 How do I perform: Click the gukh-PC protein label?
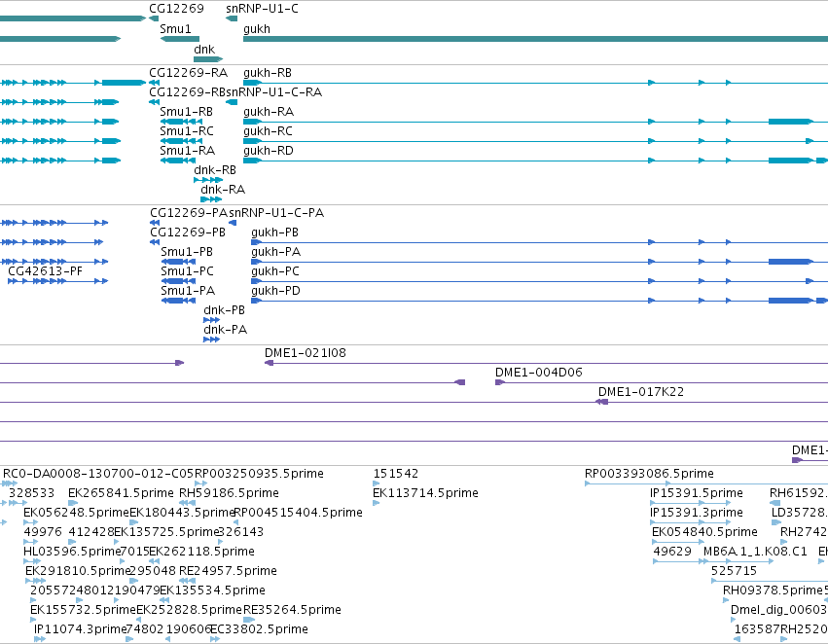[275, 271]
